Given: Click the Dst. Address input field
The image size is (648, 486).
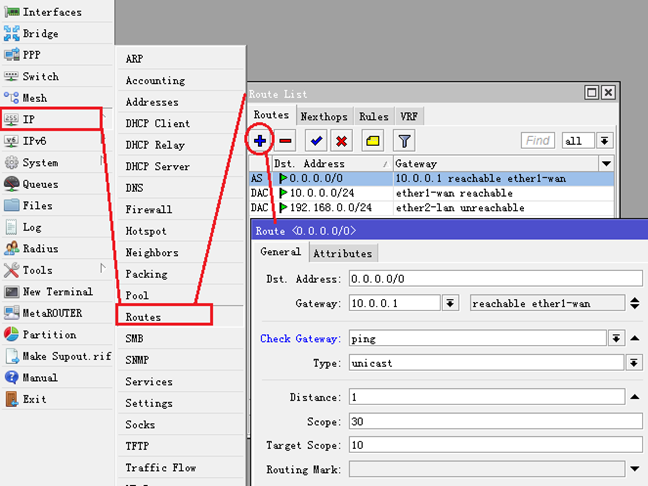Looking at the screenshot, I should tap(496, 279).
